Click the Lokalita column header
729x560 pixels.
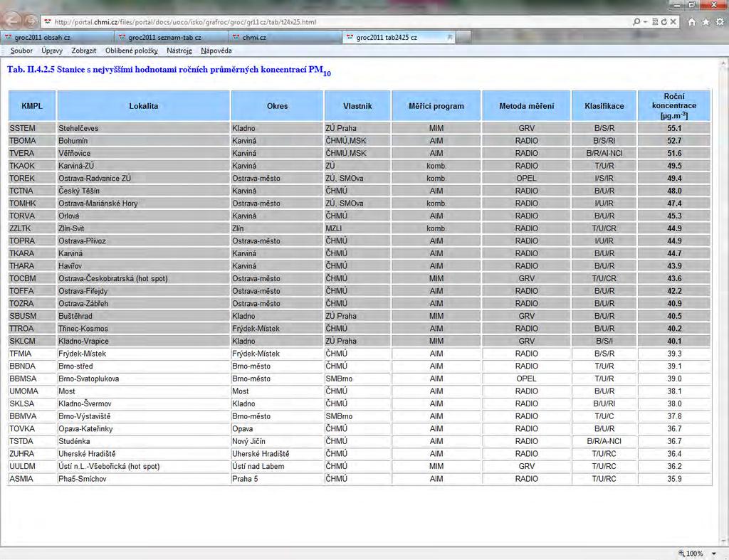click(x=143, y=106)
